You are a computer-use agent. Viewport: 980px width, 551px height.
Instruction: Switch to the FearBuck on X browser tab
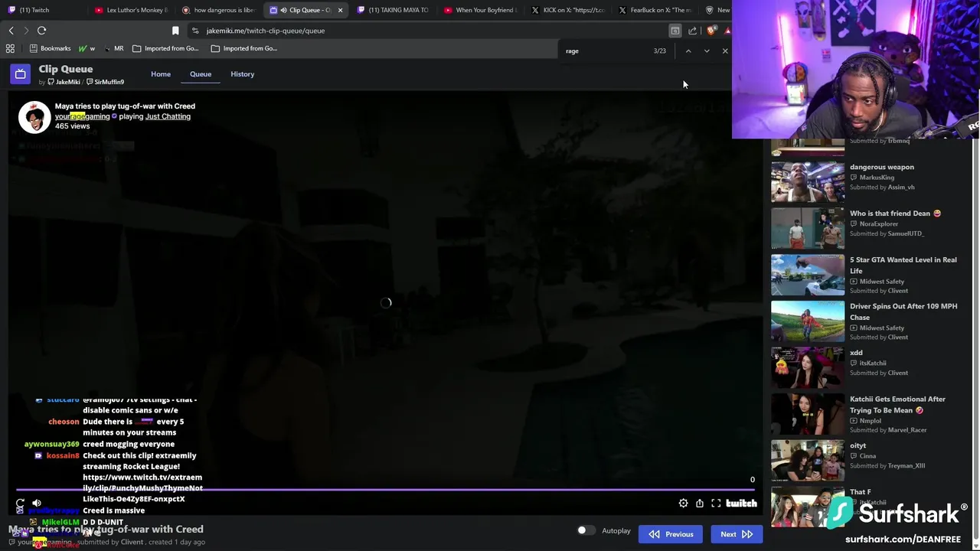655,10
